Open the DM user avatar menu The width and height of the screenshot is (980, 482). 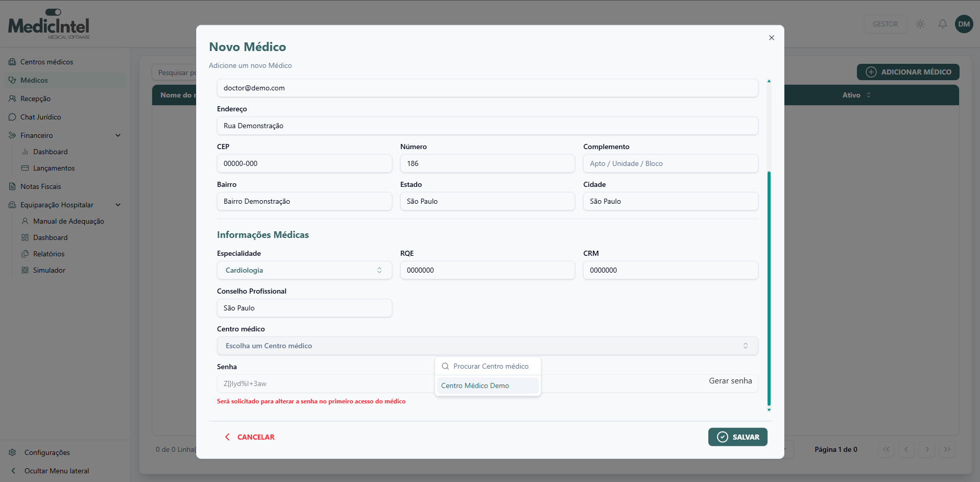click(964, 24)
